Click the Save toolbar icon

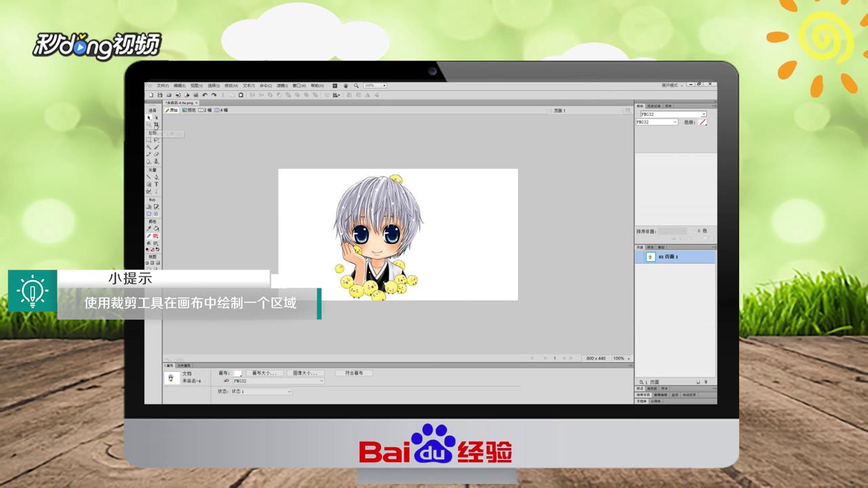coord(160,95)
